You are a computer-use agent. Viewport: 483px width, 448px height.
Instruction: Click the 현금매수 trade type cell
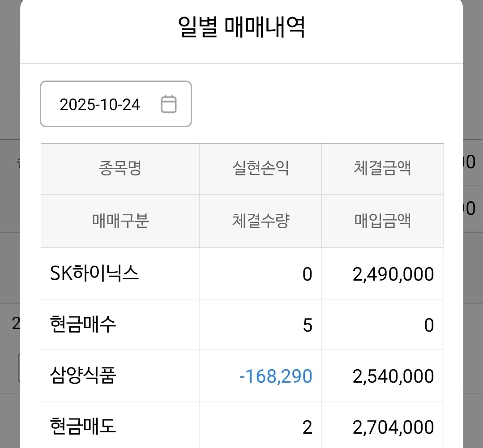point(83,324)
